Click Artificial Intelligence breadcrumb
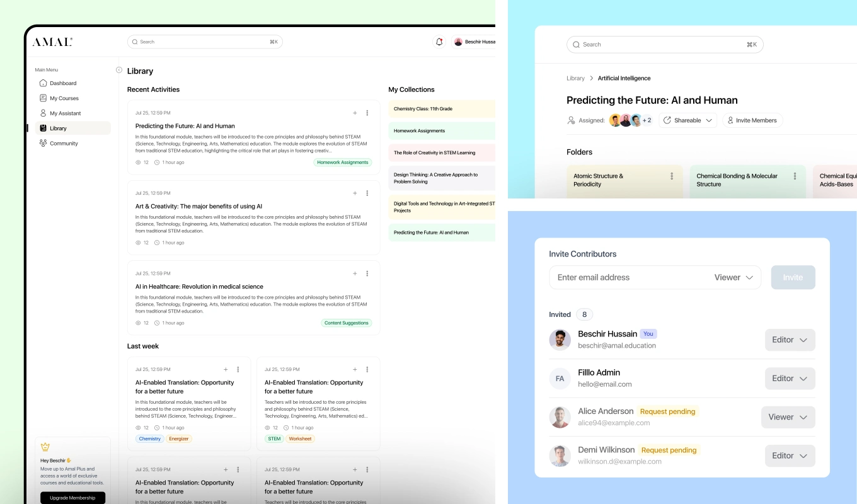 coord(624,78)
